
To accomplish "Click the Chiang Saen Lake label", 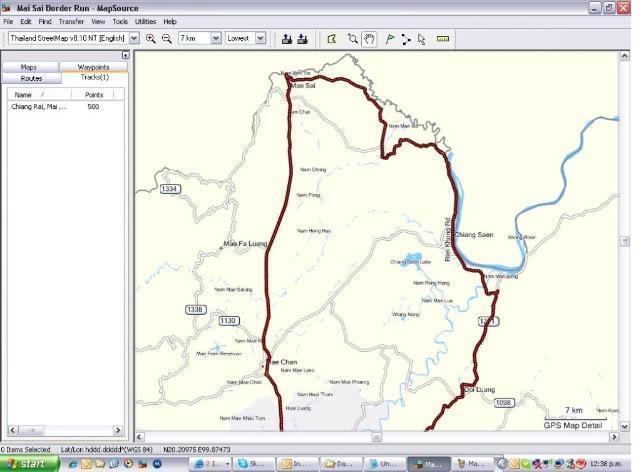I will (x=411, y=262).
